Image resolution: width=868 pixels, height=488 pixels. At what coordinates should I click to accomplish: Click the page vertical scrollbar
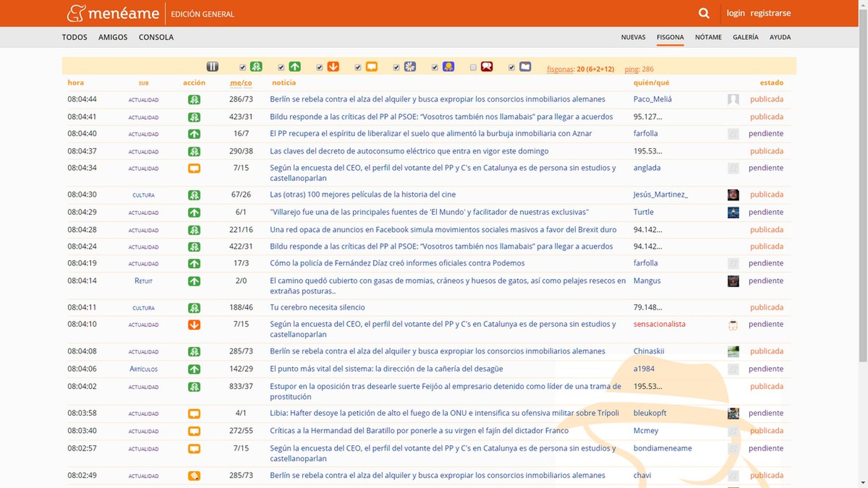click(x=863, y=185)
